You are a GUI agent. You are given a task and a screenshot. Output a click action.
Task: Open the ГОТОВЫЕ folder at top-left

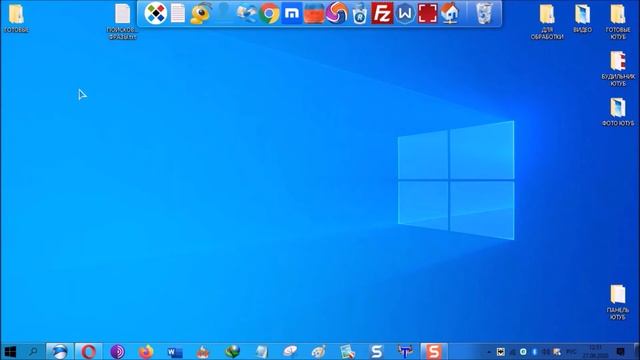tap(16, 18)
